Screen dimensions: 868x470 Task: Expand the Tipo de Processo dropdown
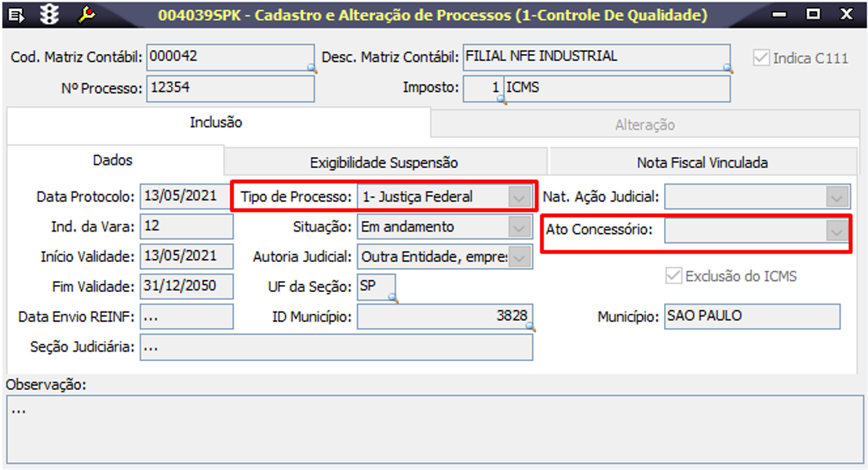pyautogui.click(x=518, y=198)
